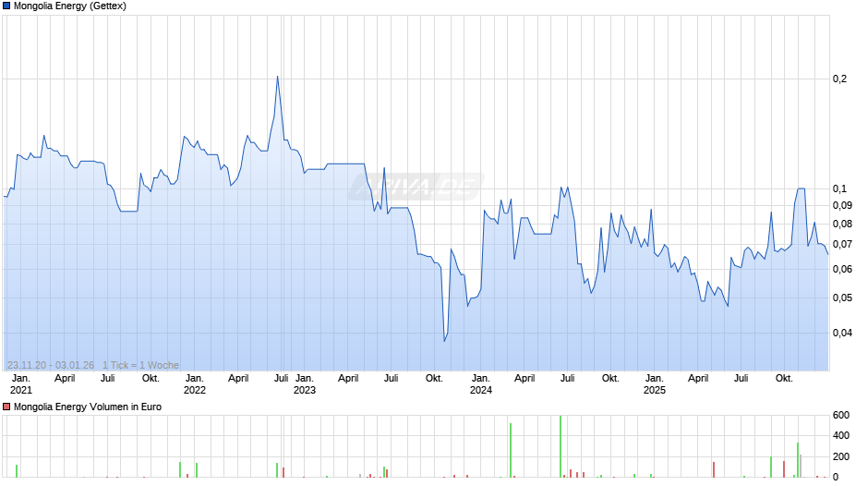Screen dimensions: 868x486
Task: Click the 0,1 price axis label
Action: [839, 188]
